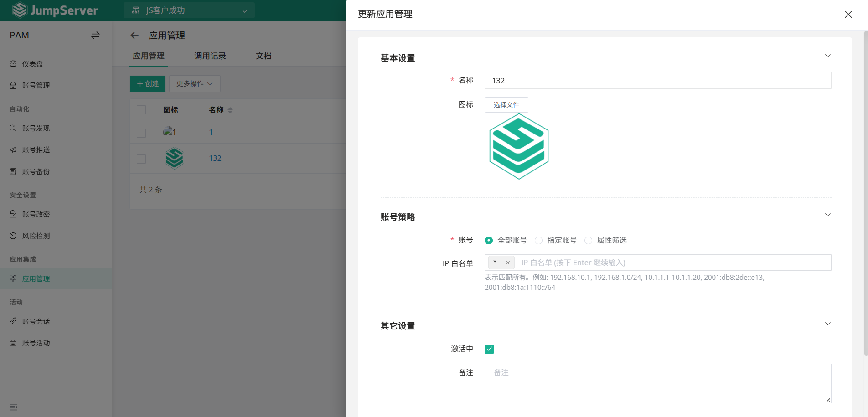Select 应用管理 in the sidebar
Viewport: 868px width, 417px height.
[56, 278]
